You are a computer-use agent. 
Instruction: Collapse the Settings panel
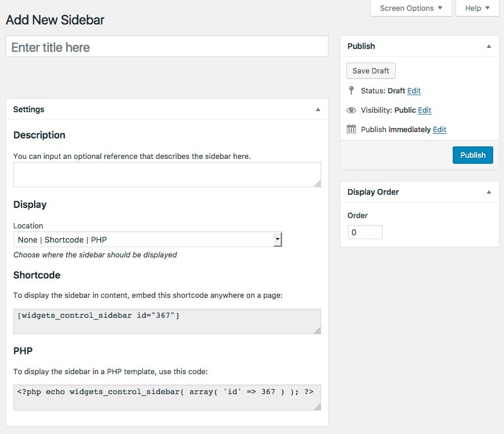(x=318, y=109)
